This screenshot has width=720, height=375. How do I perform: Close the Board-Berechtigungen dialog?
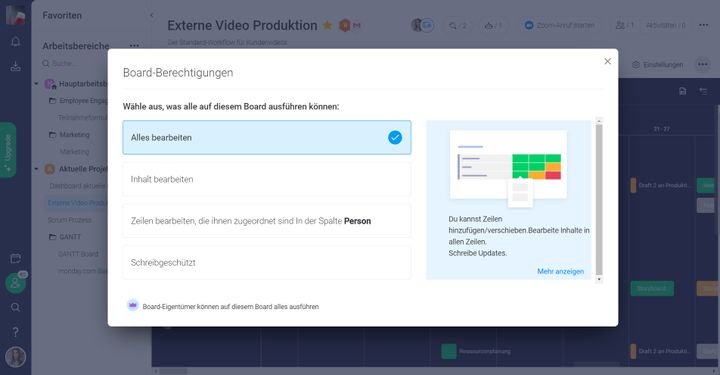608,62
